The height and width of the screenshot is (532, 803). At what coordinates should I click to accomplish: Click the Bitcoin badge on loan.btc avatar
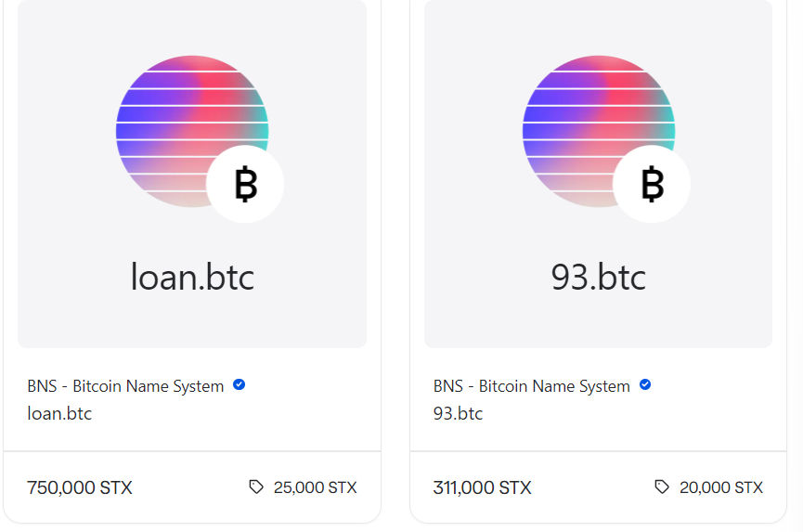[245, 184]
